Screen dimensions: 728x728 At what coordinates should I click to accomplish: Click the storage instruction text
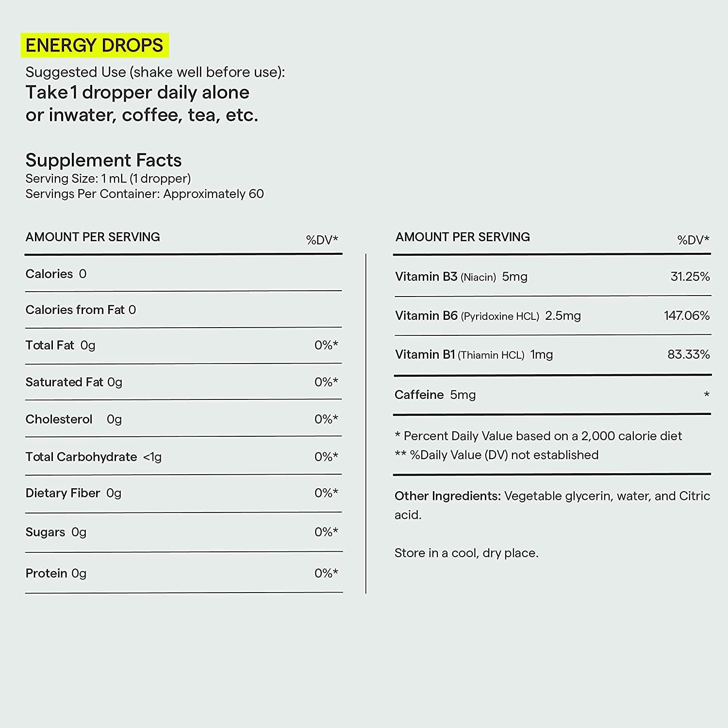pos(466,553)
